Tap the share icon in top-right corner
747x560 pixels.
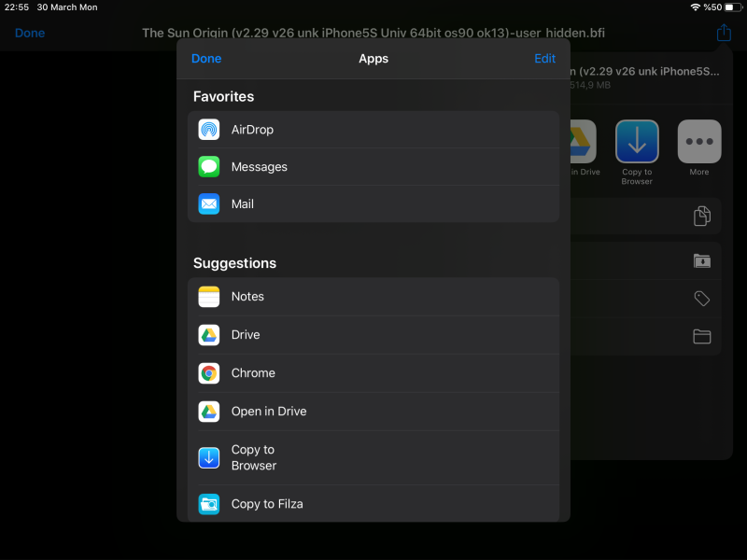tap(724, 33)
